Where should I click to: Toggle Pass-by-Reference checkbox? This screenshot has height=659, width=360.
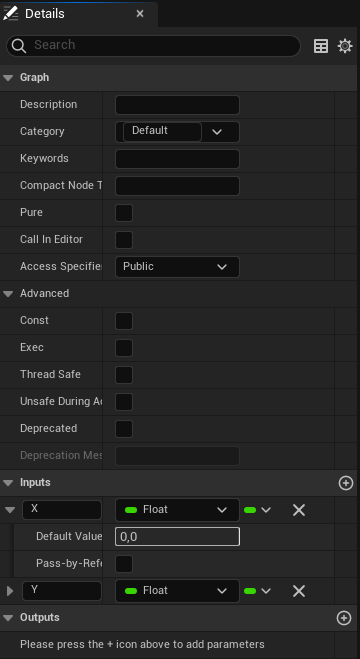click(124, 564)
